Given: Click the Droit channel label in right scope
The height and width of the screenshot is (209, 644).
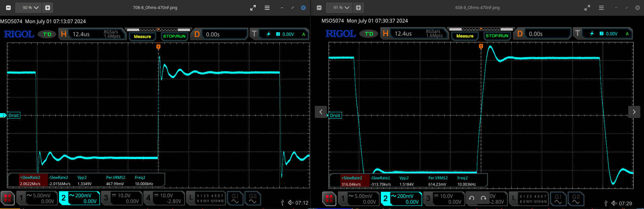Looking at the screenshot, I should (335, 116).
